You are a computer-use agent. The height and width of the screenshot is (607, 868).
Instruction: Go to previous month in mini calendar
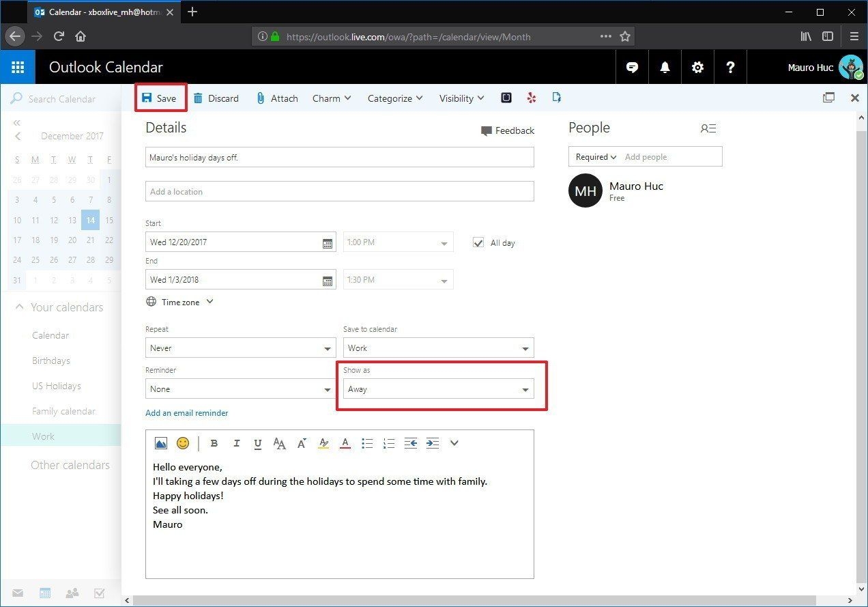click(18, 136)
